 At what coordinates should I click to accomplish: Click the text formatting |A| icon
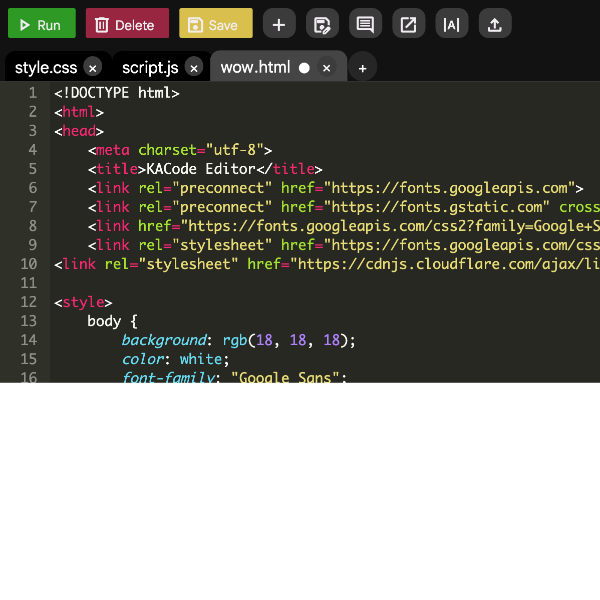(x=452, y=24)
